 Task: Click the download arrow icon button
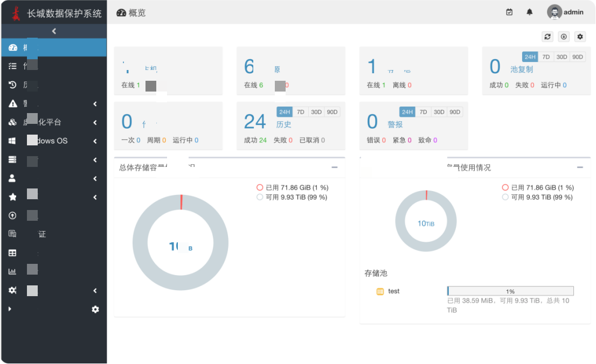[x=564, y=37]
